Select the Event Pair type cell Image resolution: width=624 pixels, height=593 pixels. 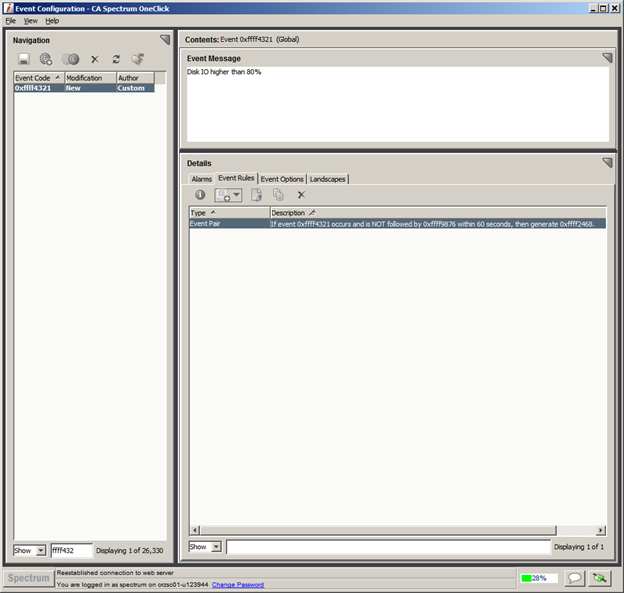point(229,224)
